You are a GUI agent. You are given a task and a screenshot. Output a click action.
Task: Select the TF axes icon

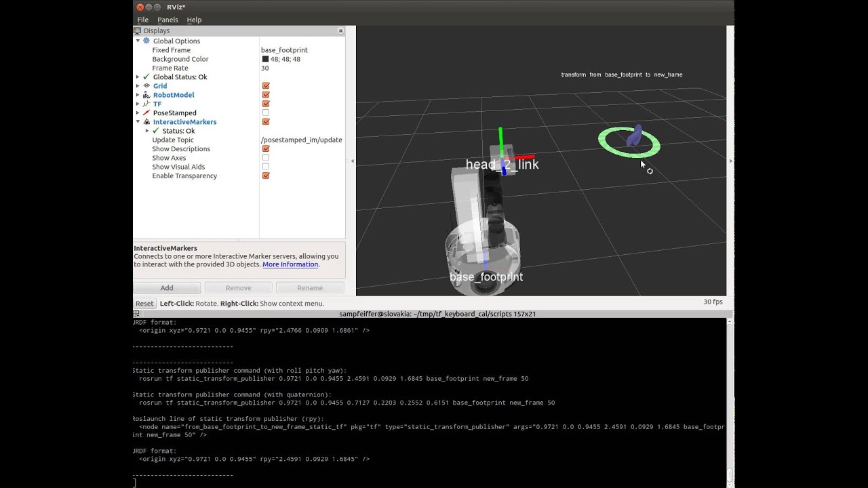[146, 104]
